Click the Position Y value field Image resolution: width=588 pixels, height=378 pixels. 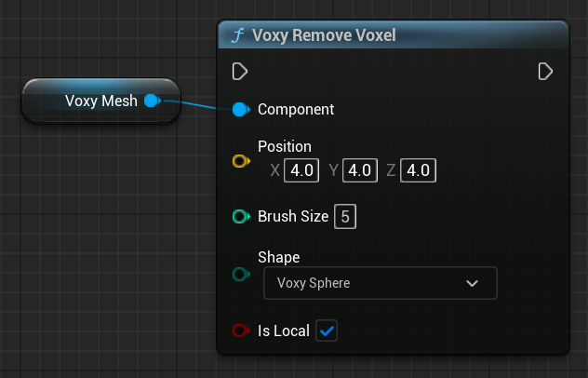pos(359,170)
